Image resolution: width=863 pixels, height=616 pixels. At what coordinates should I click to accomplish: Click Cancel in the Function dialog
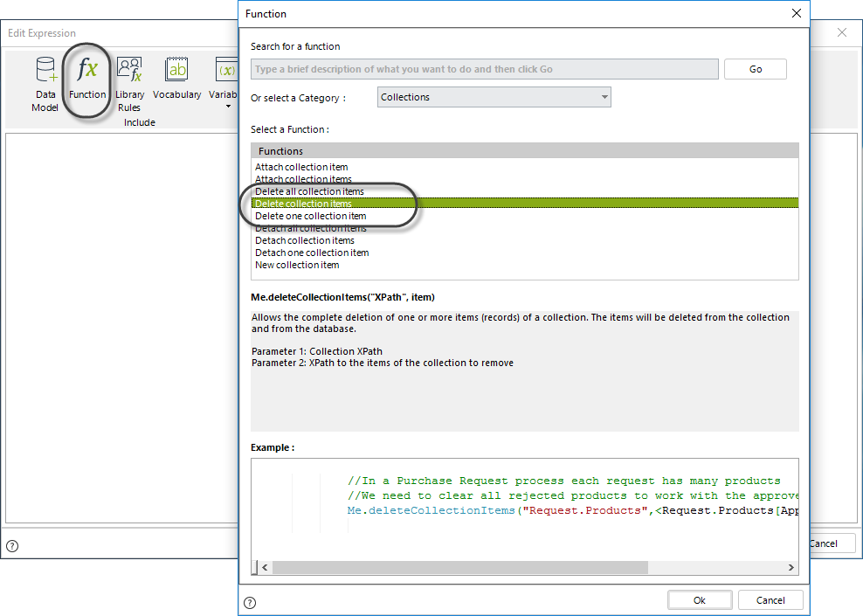[x=770, y=600]
